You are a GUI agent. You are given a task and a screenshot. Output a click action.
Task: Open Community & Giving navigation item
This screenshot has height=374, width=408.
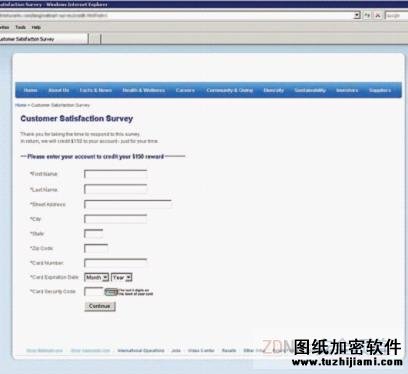230,90
